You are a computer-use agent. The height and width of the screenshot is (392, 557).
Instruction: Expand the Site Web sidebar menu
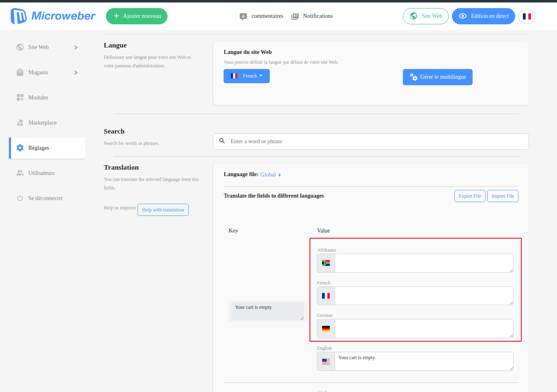[x=75, y=47]
